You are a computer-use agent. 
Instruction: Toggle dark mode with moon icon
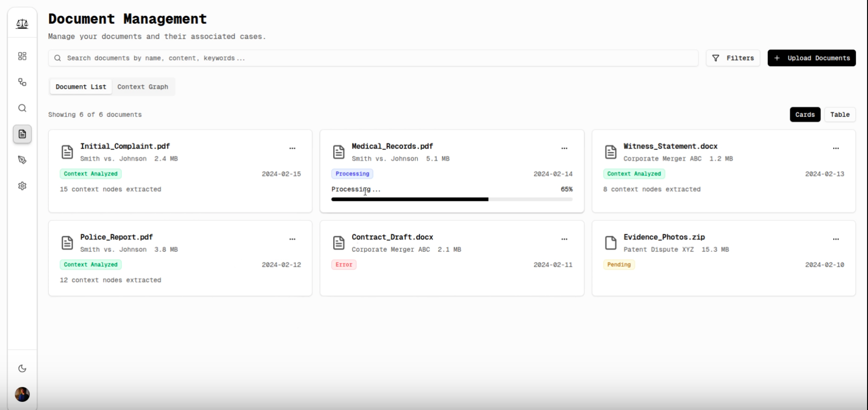coord(22,368)
